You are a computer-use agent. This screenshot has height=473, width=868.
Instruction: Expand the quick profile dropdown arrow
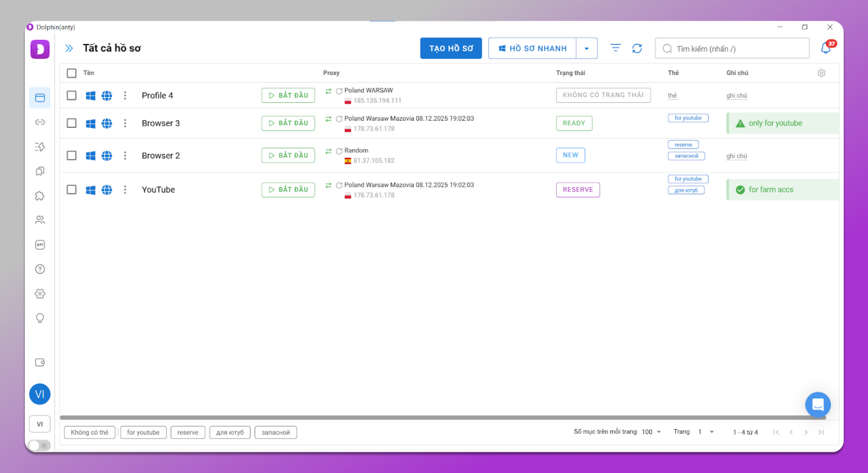(x=587, y=49)
